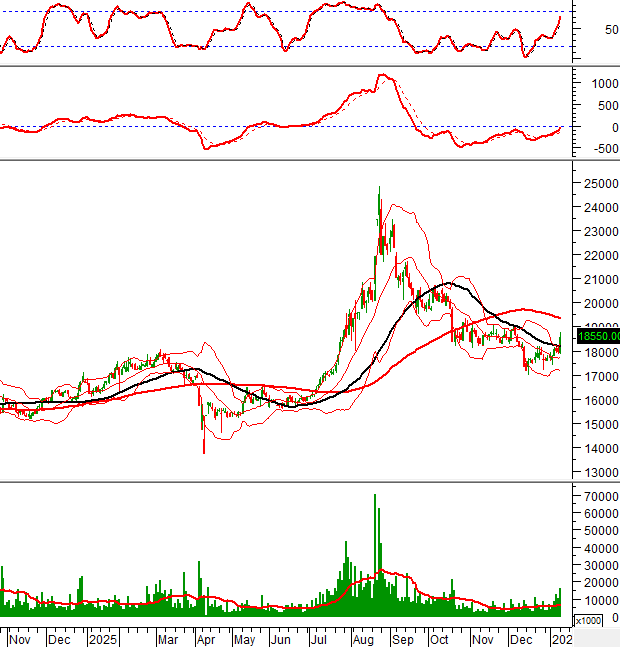
Task: Click the candlestick peak near 25000
Action: [379, 190]
